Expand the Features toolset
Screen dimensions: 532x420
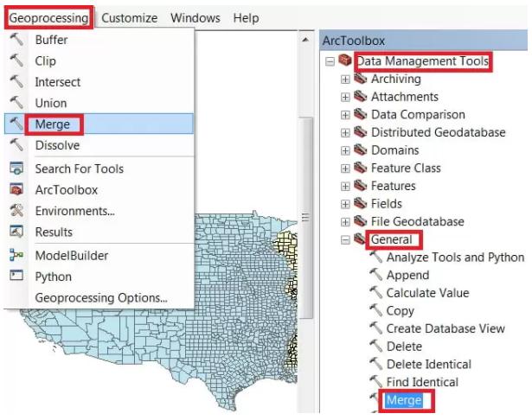point(345,187)
